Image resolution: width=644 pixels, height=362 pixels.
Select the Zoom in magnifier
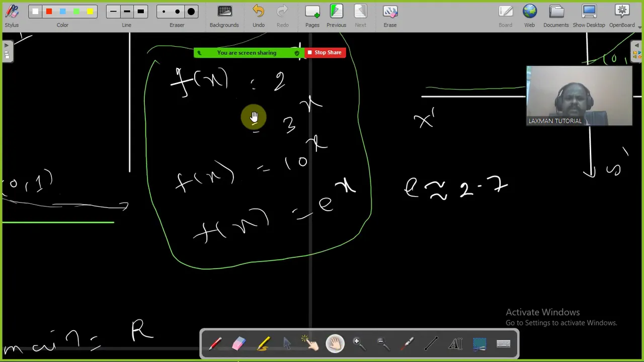(359, 343)
